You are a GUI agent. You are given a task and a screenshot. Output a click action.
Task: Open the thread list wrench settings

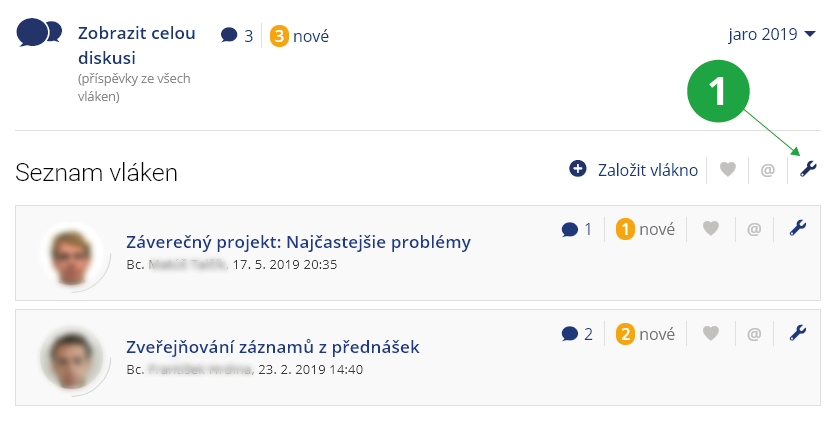pyautogui.click(x=808, y=169)
